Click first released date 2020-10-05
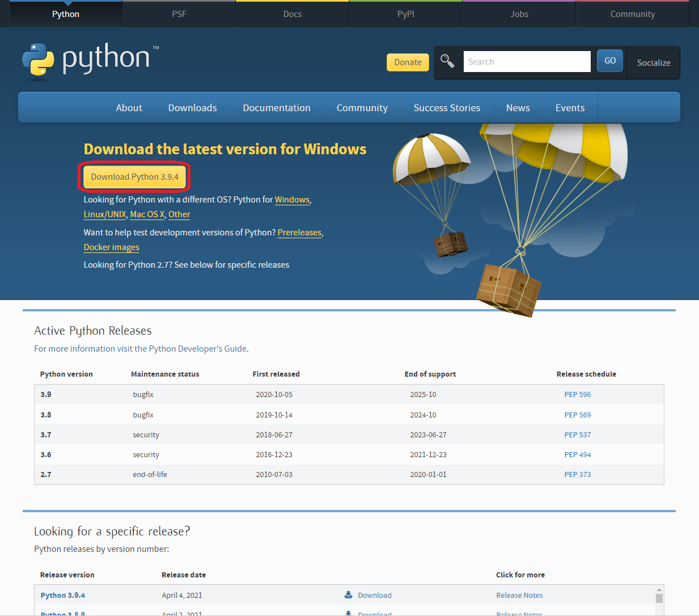The image size is (699, 616). 274,395
